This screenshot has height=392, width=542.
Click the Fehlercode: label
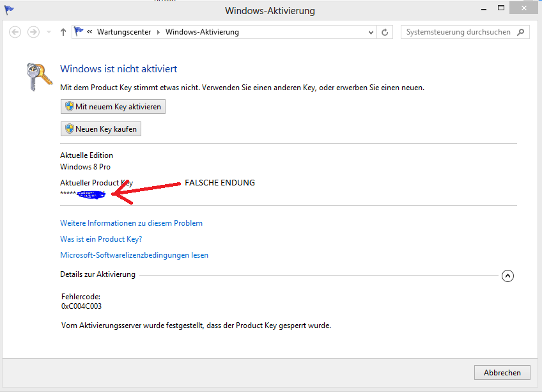point(81,297)
